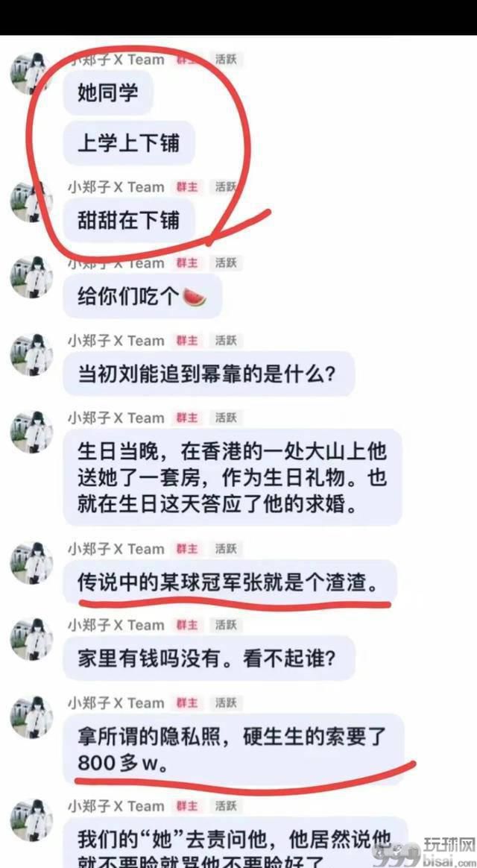Tap avatar next to 她同学 message

pos(31,74)
